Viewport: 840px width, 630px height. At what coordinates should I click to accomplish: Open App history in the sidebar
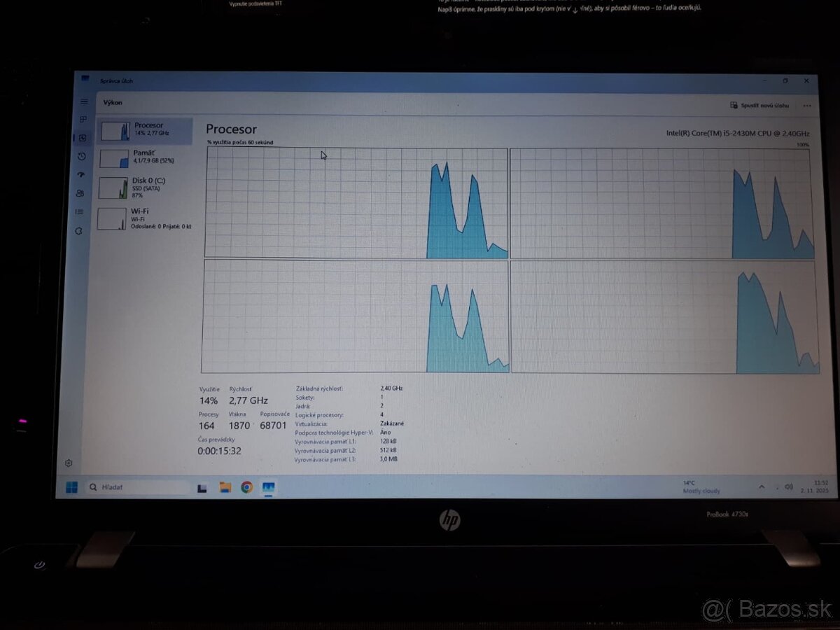pos(83,156)
